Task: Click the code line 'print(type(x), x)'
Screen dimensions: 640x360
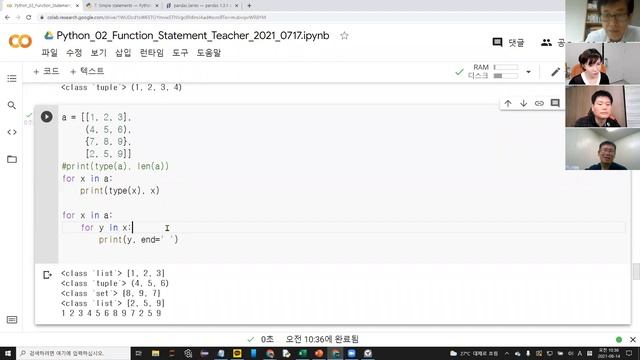Action: tap(120, 191)
